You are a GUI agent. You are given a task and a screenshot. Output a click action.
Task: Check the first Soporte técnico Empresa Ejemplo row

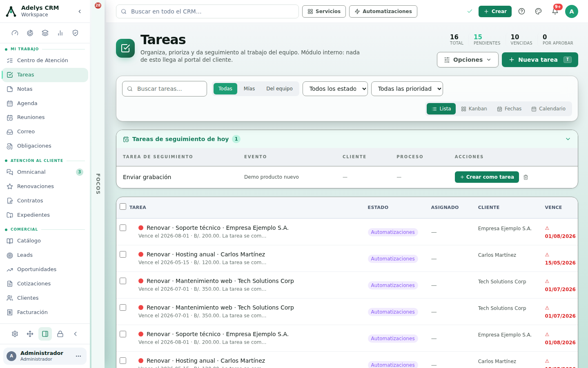pos(123,228)
